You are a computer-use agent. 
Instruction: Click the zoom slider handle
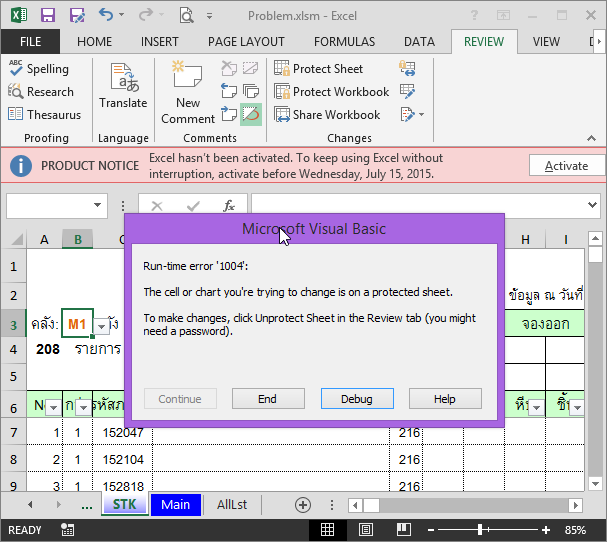[x=482, y=530]
